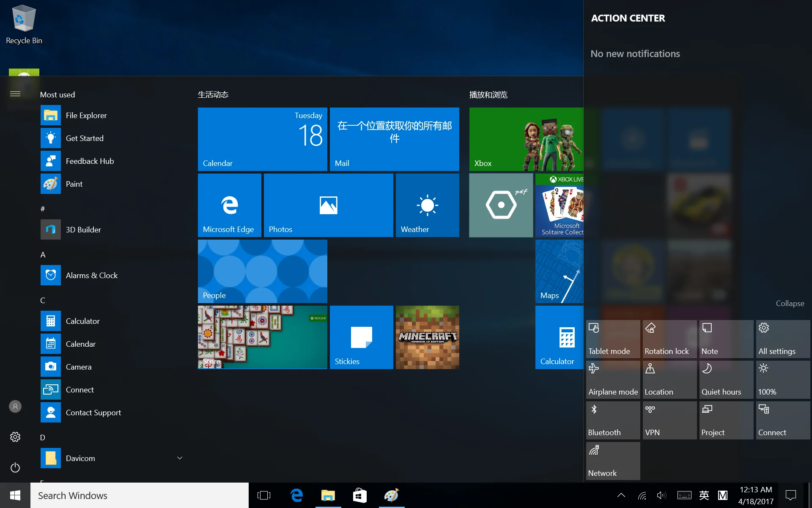
Task: Open All settings from Action Center
Action: click(x=782, y=339)
